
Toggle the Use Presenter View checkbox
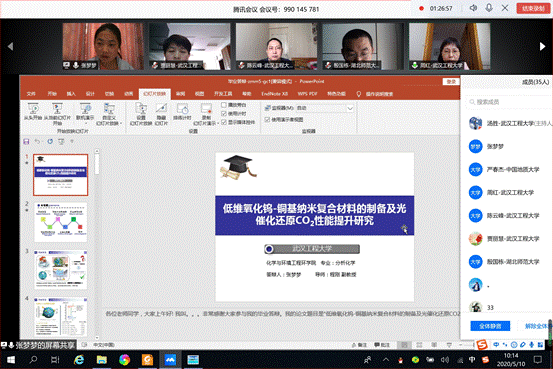(x=267, y=120)
